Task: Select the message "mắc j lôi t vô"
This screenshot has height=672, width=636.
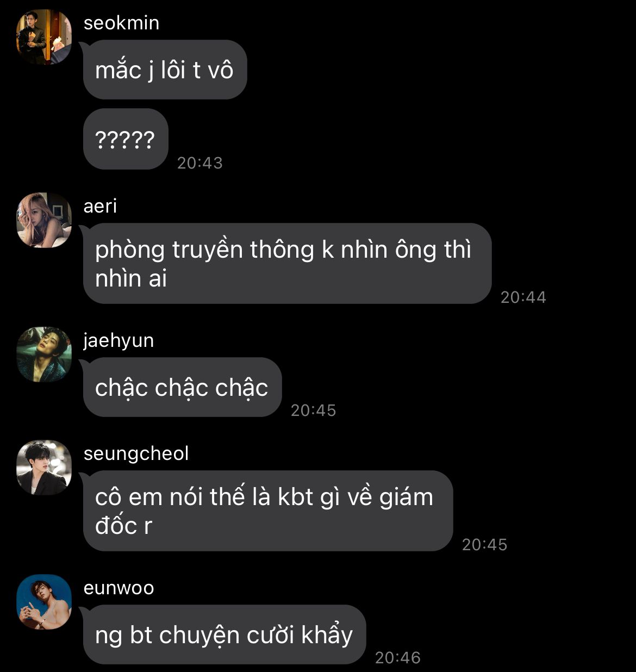Action: (165, 70)
